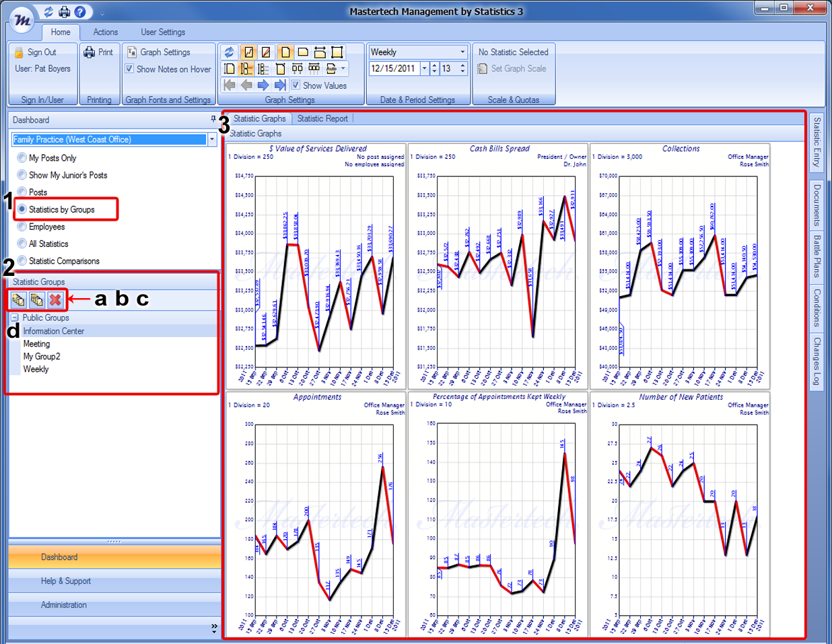Delete group with the red X icon

(x=55, y=299)
